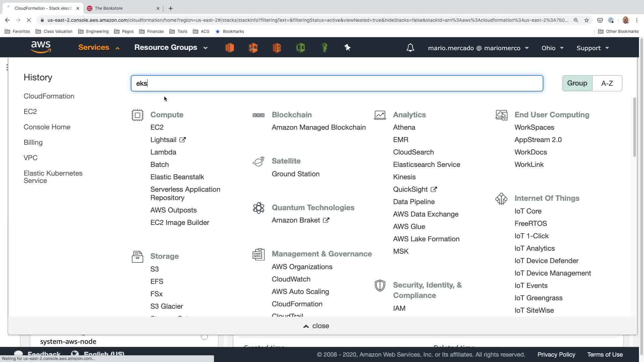Viewport: 644px width, 362px height.
Task: Switch service list to A-Z view
Action: click(x=607, y=83)
